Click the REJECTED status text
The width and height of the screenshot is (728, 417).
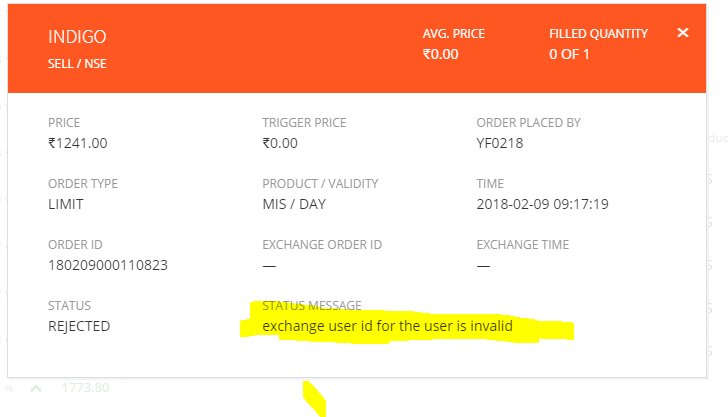tap(79, 326)
